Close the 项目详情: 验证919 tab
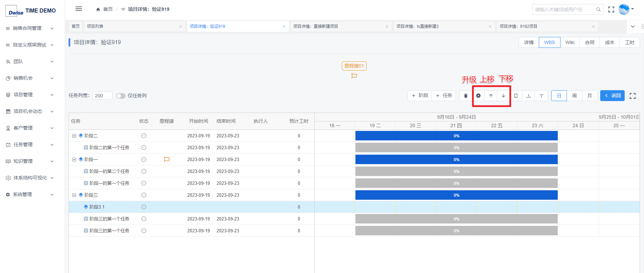Screen dimensions: 644x273 284,26
